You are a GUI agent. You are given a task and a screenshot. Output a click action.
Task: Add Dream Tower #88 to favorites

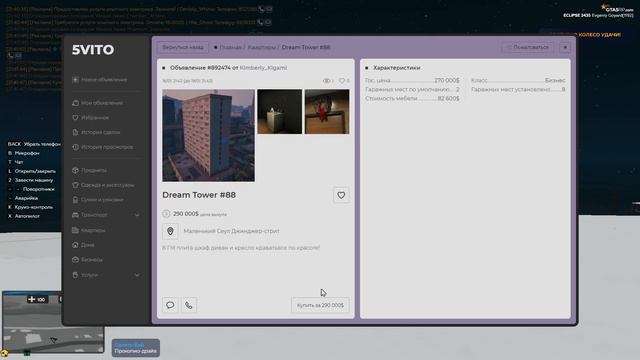click(x=341, y=196)
